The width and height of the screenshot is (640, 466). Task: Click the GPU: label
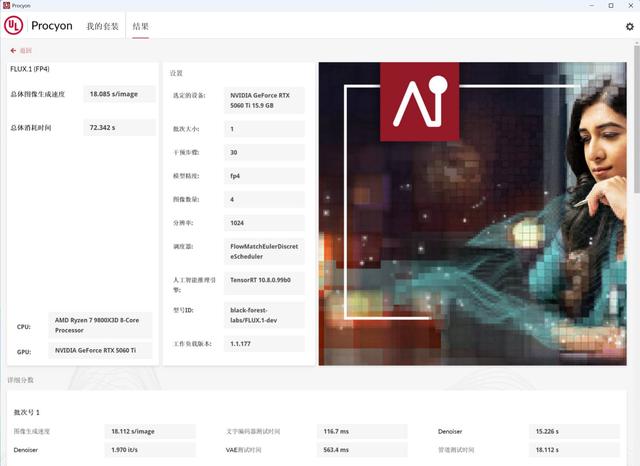[x=24, y=352]
